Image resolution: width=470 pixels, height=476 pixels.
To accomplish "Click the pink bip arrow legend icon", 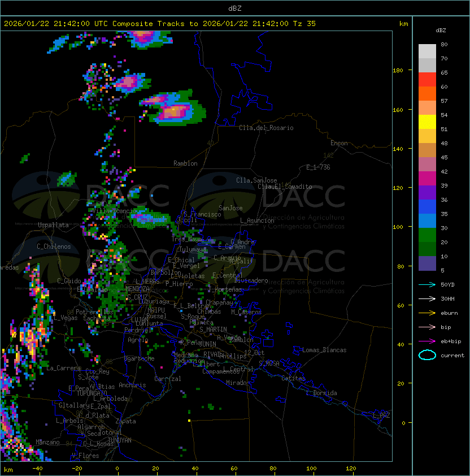I will tap(427, 327).
